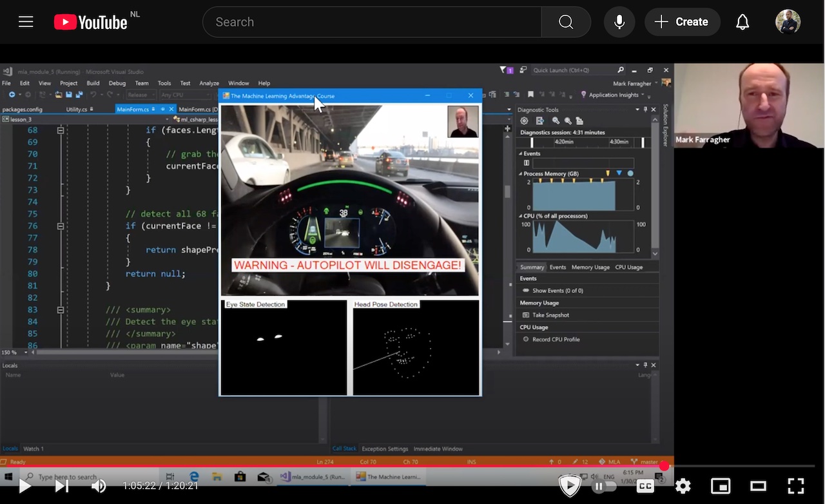Screen dimensions: 825x504
Task: Switch to the Memory Usage tab
Action: coord(590,267)
